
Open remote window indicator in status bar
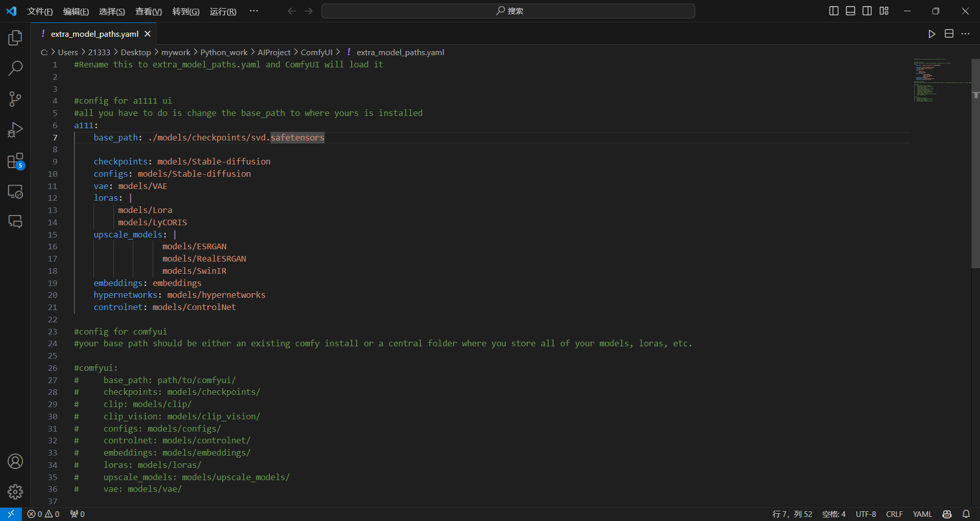11,514
